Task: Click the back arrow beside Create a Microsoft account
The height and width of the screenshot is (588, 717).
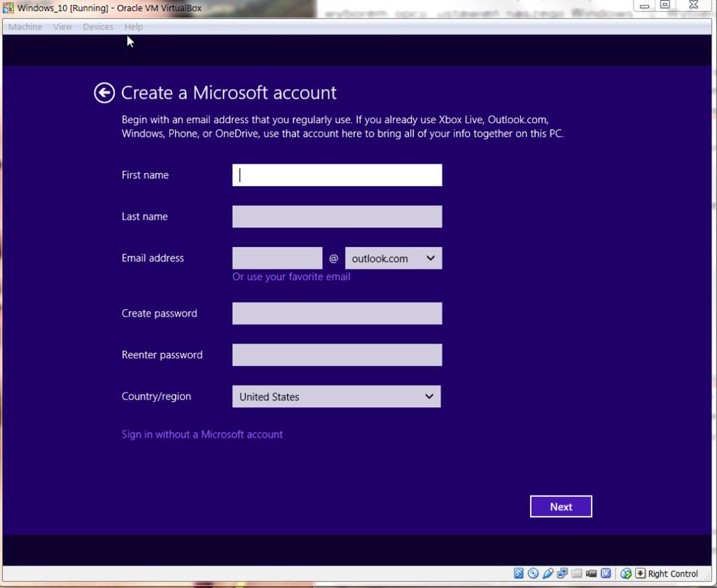Action: (x=104, y=93)
